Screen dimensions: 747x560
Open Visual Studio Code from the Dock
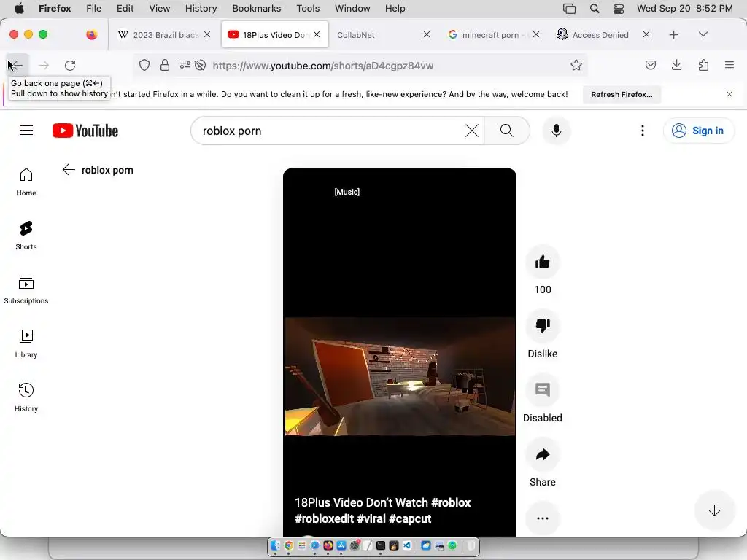[x=407, y=545]
